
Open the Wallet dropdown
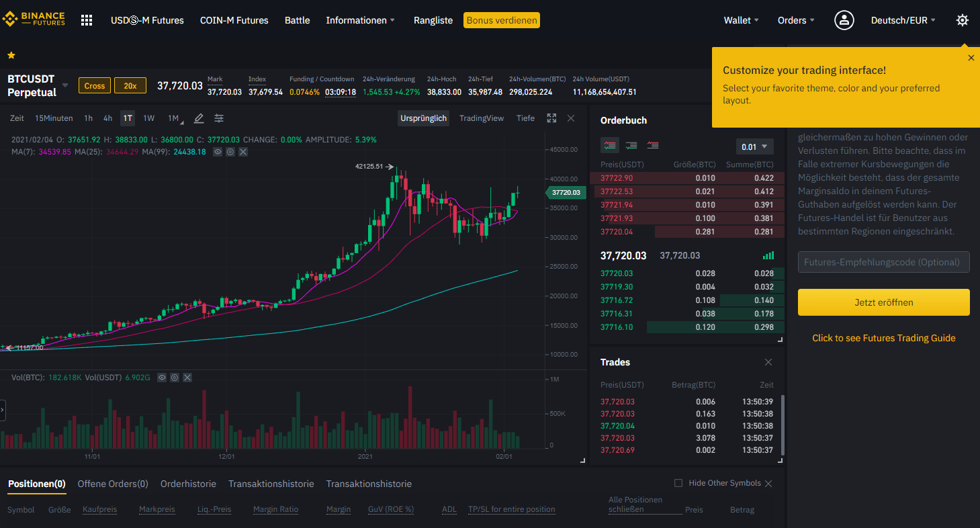[742, 20]
